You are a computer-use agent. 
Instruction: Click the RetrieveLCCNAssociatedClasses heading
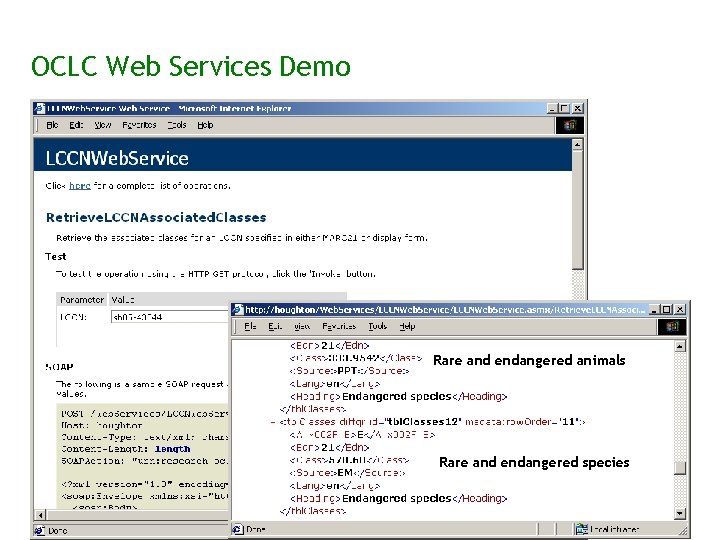coord(156,217)
